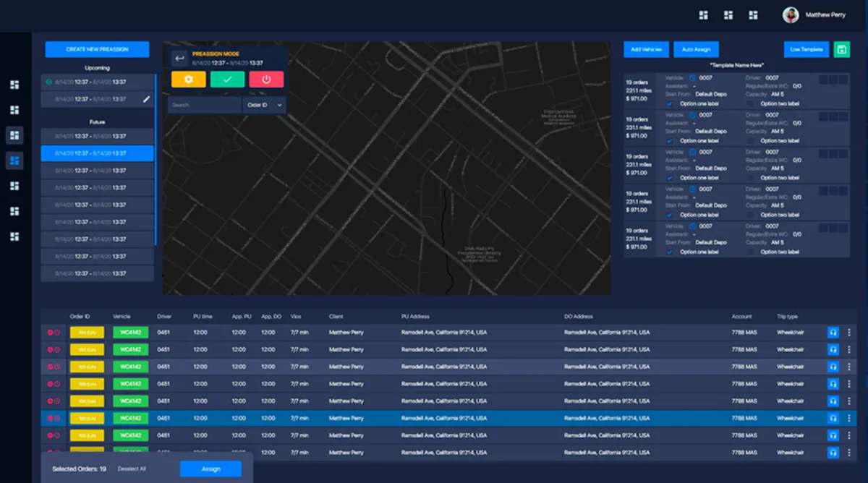Viewport: 868px width, 483px height.
Task: Select the first Upcoming schedule entry
Action: click(97, 82)
